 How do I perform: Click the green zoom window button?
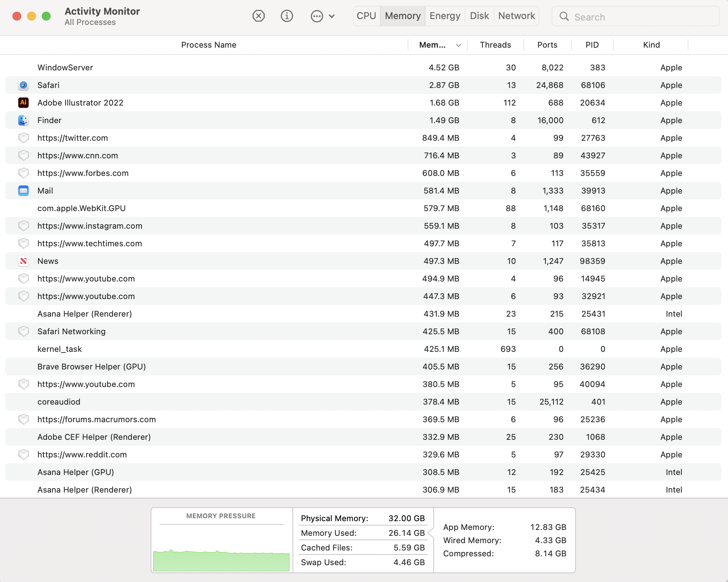pos(46,16)
